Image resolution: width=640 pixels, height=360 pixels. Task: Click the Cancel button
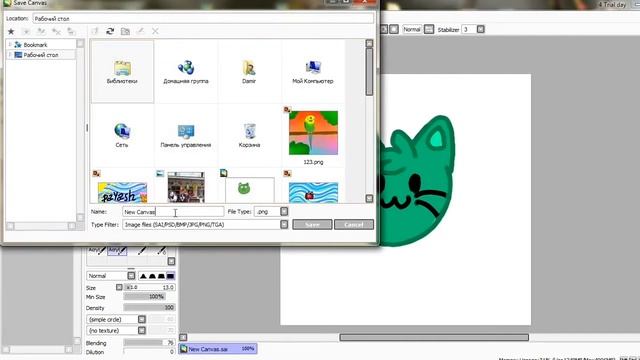(x=354, y=224)
